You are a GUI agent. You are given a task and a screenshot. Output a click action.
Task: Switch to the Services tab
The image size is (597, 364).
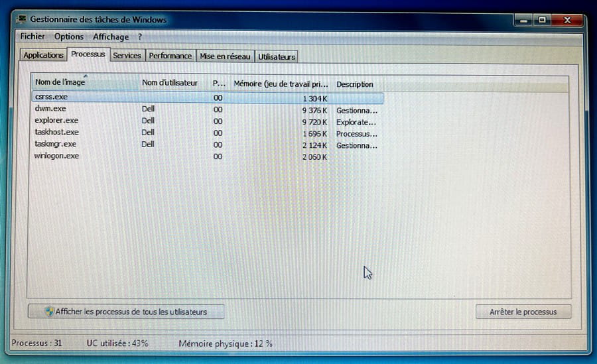[127, 56]
